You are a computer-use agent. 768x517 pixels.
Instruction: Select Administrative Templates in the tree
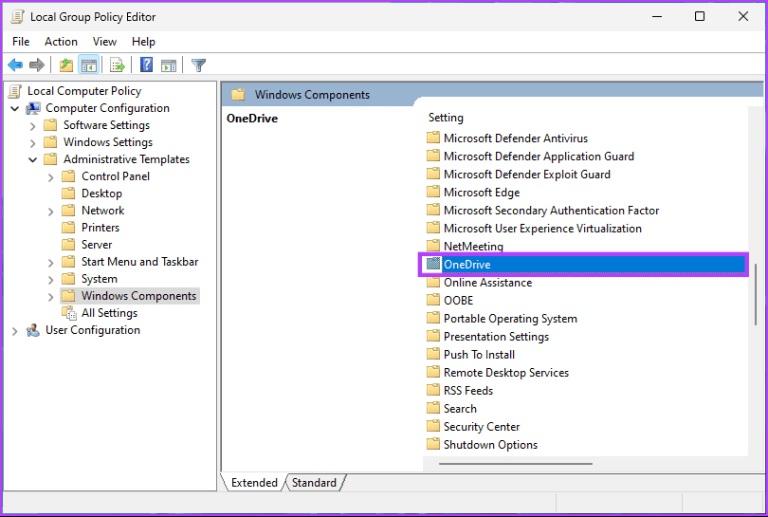pos(126,160)
